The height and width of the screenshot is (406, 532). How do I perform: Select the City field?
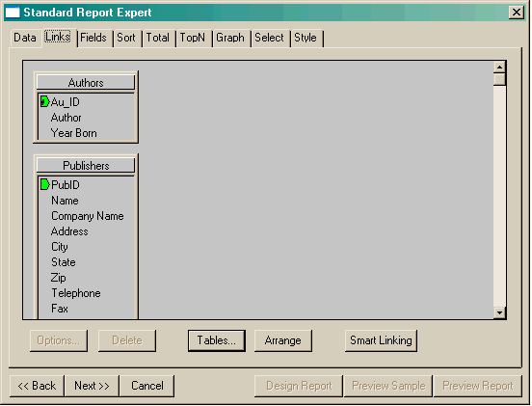tap(60, 247)
